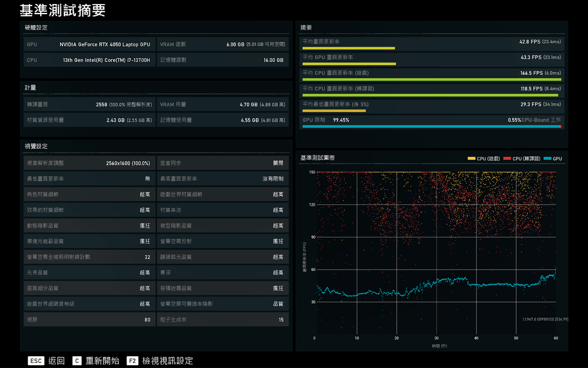The height and width of the screenshot is (368, 588).
Task: Click the 視覺設定 section heading
Action: [36, 146]
